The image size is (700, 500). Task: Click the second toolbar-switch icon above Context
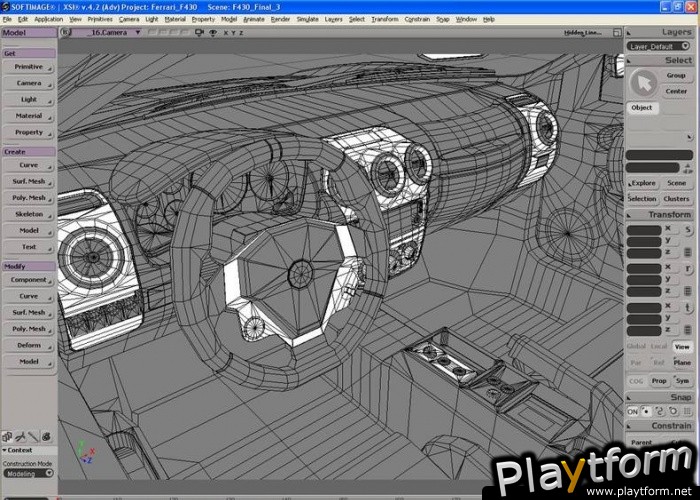click(x=20, y=437)
